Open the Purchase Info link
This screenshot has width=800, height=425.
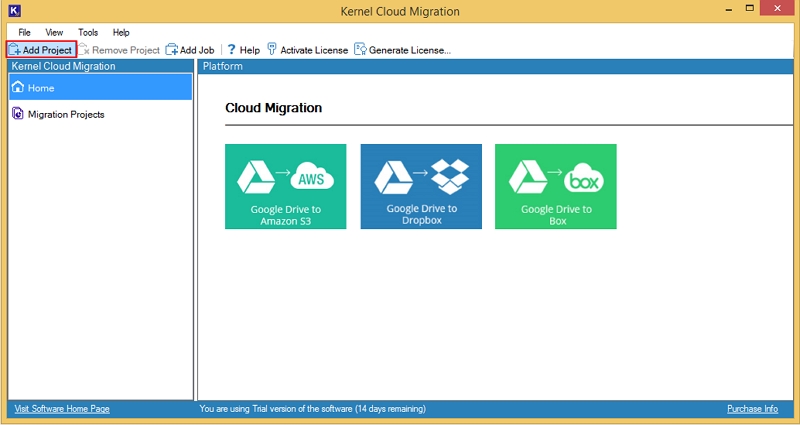coord(753,409)
